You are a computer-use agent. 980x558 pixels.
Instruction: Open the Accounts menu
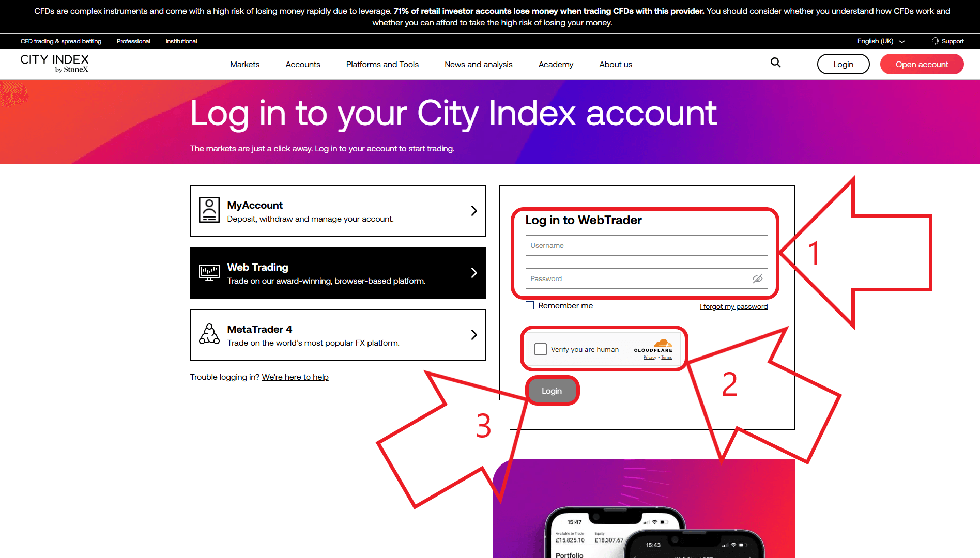pyautogui.click(x=303, y=65)
